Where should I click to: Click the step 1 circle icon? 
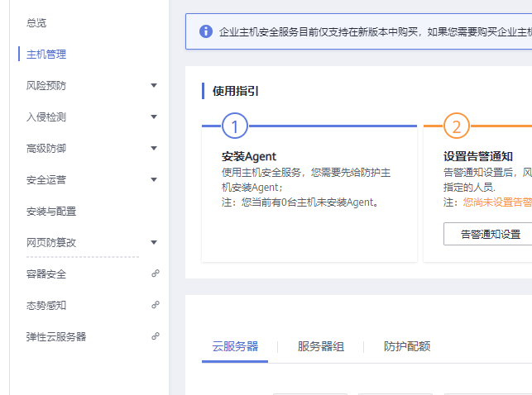coord(235,126)
